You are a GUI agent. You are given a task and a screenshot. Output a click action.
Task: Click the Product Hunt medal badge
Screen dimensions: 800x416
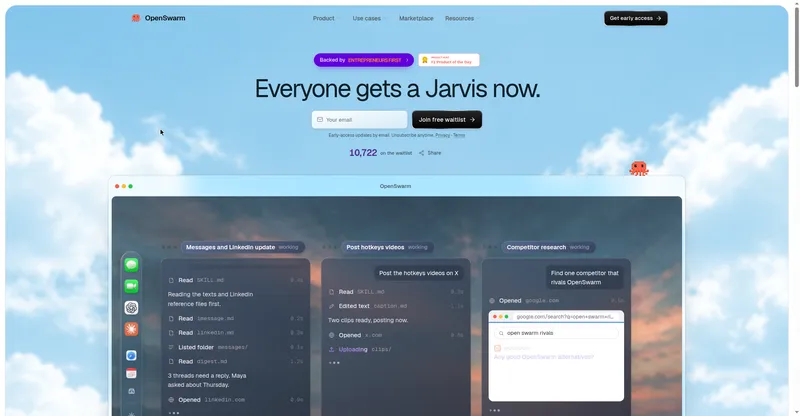[448, 60]
